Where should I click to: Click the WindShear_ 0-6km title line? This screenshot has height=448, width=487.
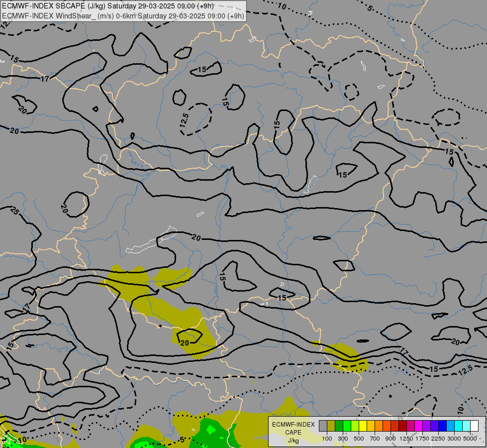(123, 16)
